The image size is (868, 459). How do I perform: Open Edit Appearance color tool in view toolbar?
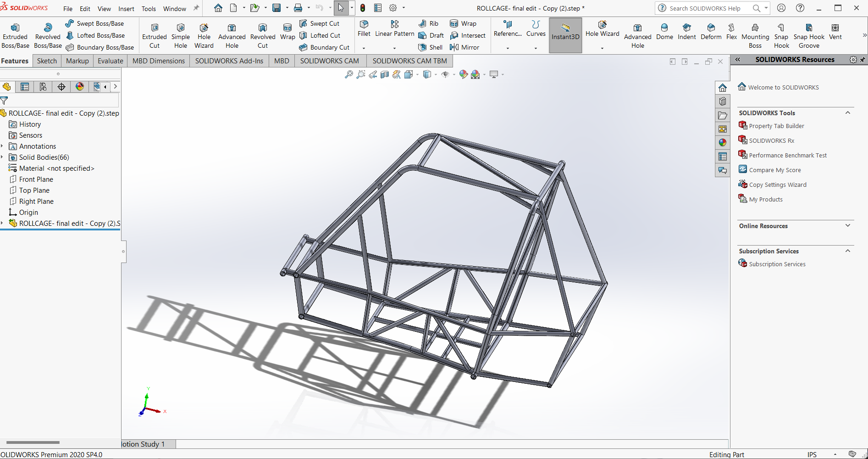464,74
